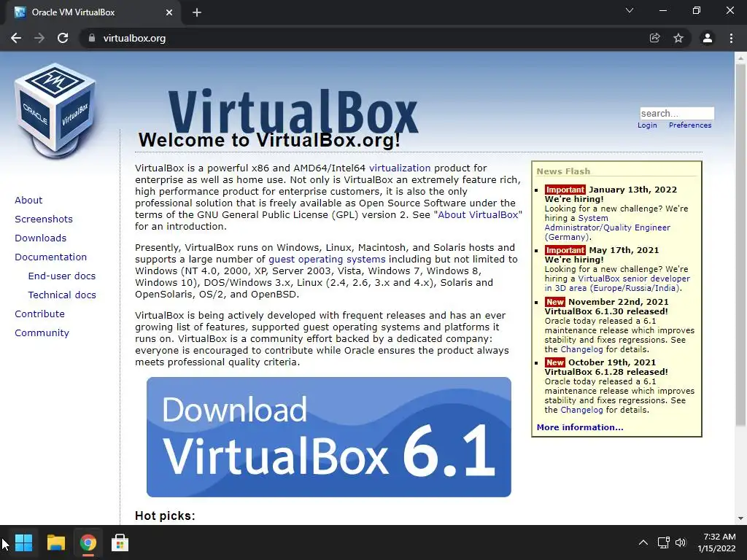This screenshot has height=560, width=747.
Task: Open Technical docs in the sidebar
Action: click(62, 295)
